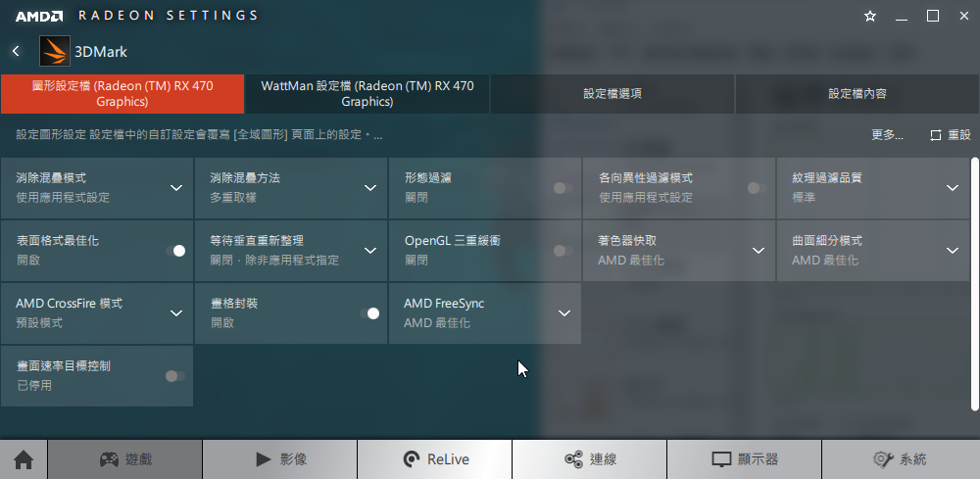The width and height of the screenshot is (980, 479).
Task: Open the ReLive section
Action: click(435, 459)
